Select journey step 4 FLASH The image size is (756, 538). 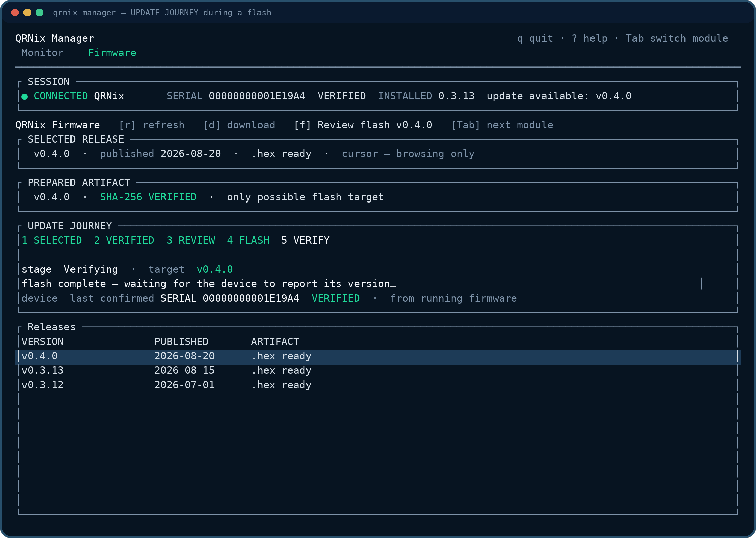coord(248,240)
